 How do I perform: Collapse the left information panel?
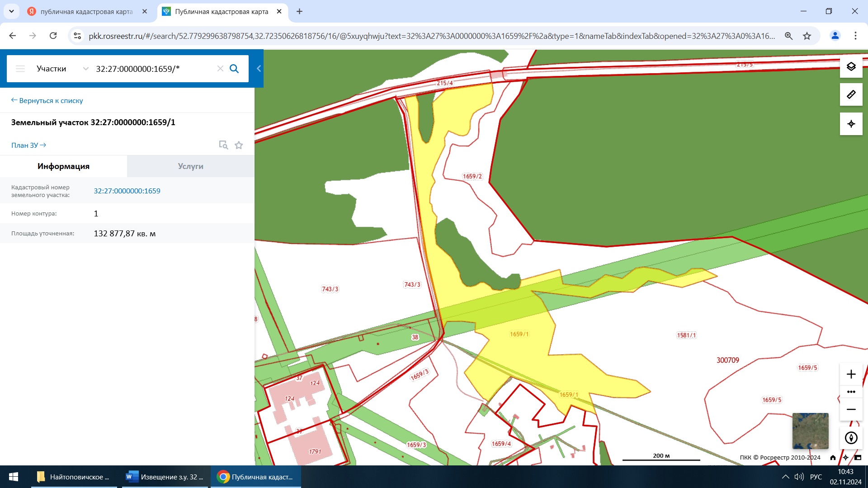259,69
